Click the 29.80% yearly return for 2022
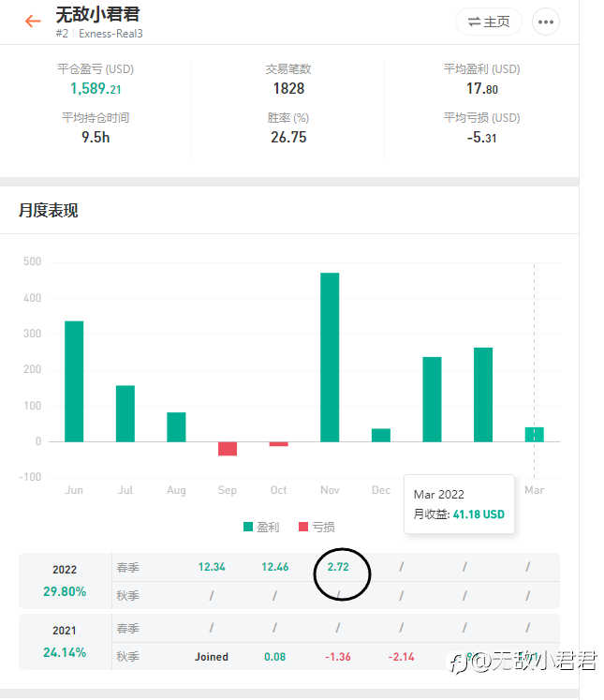Screen dimensions: 604x700 tap(65, 591)
